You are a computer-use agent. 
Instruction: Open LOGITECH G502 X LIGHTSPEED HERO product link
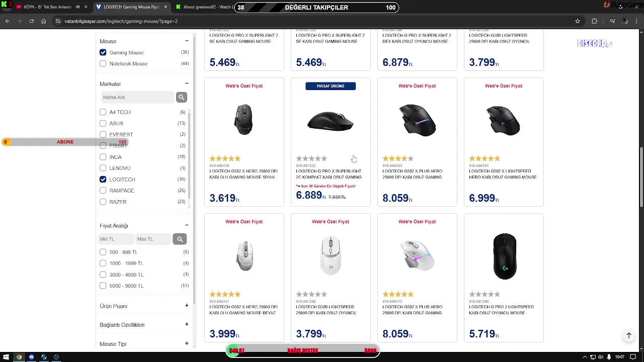click(503, 174)
